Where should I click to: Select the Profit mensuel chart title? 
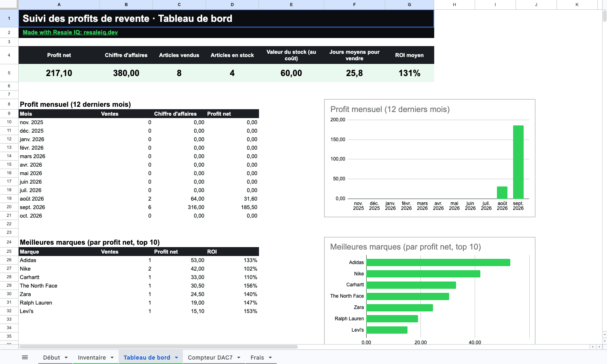390,109
